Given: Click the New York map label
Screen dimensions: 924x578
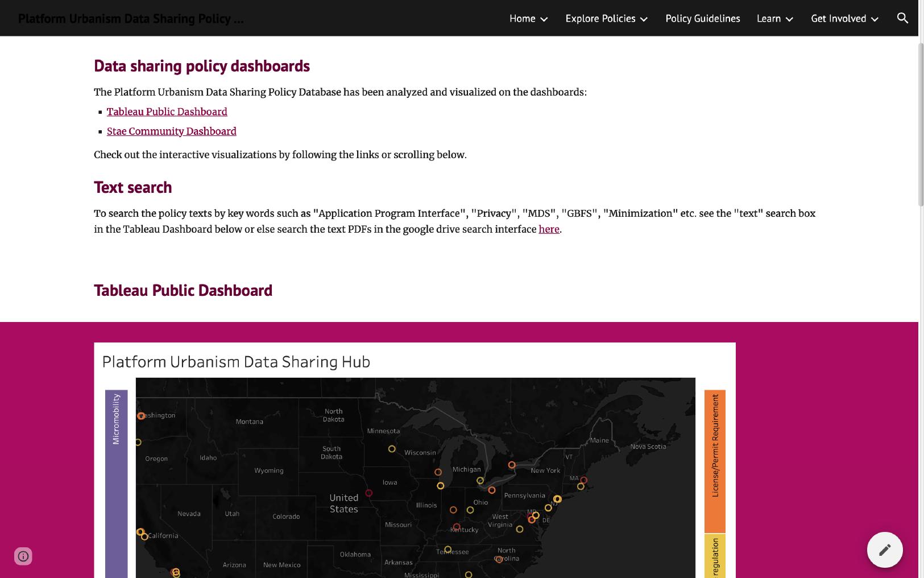Looking at the screenshot, I should (545, 470).
